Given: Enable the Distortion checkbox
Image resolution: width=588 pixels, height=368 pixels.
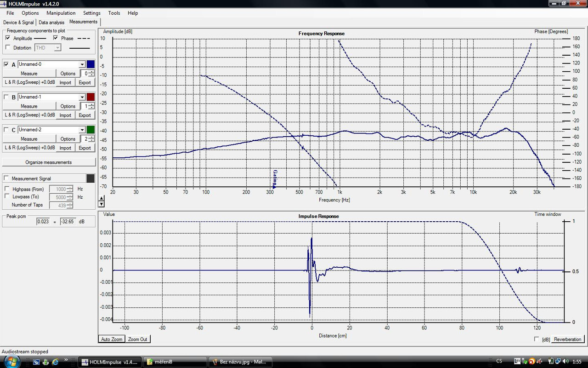Looking at the screenshot, I should pyautogui.click(x=8, y=47).
